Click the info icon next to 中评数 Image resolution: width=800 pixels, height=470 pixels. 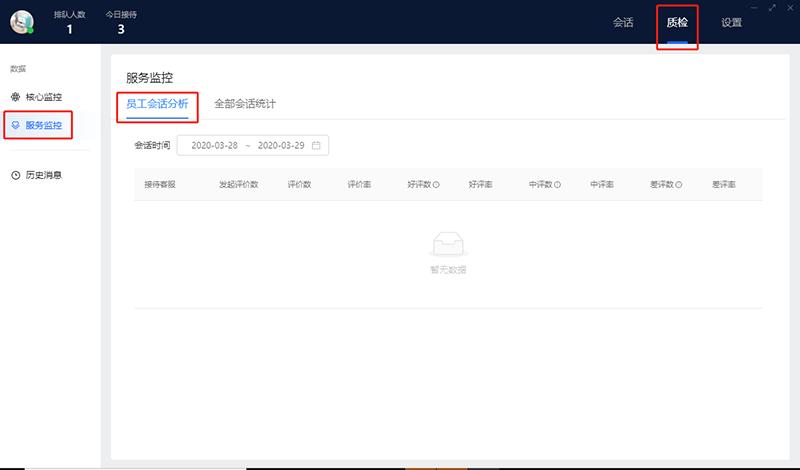pos(557,185)
